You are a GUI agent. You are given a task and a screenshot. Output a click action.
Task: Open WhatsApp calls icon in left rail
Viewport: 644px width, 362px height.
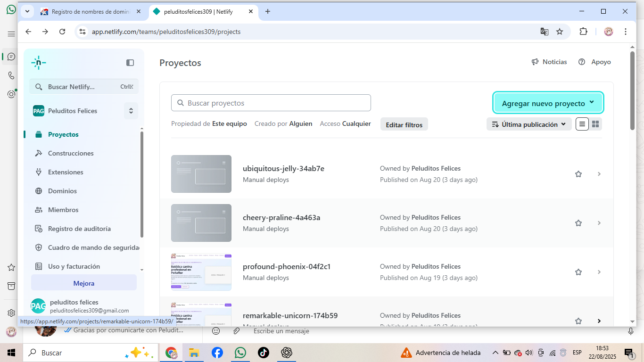(11, 75)
